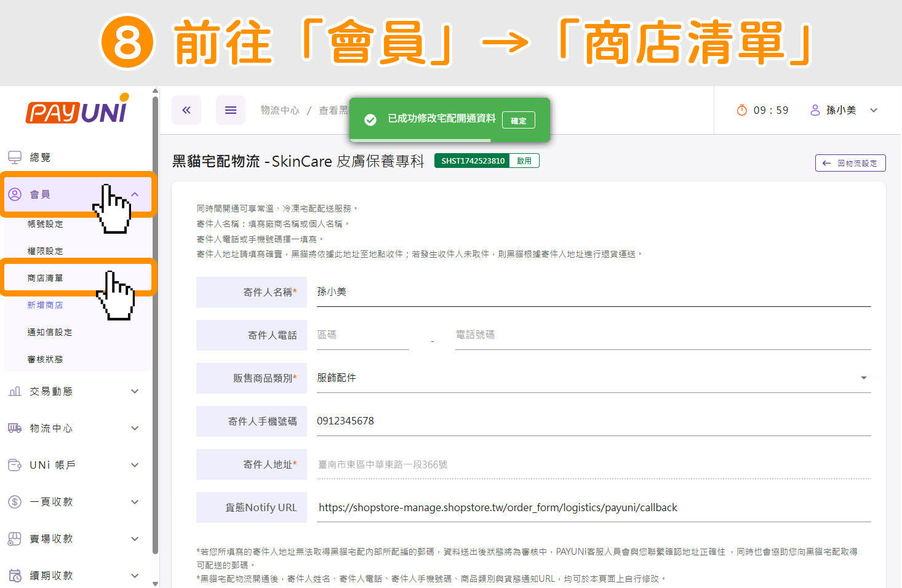Image resolution: width=902 pixels, height=588 pixels.
Task: Toggle the hamburger menu button
Action: 231,110
